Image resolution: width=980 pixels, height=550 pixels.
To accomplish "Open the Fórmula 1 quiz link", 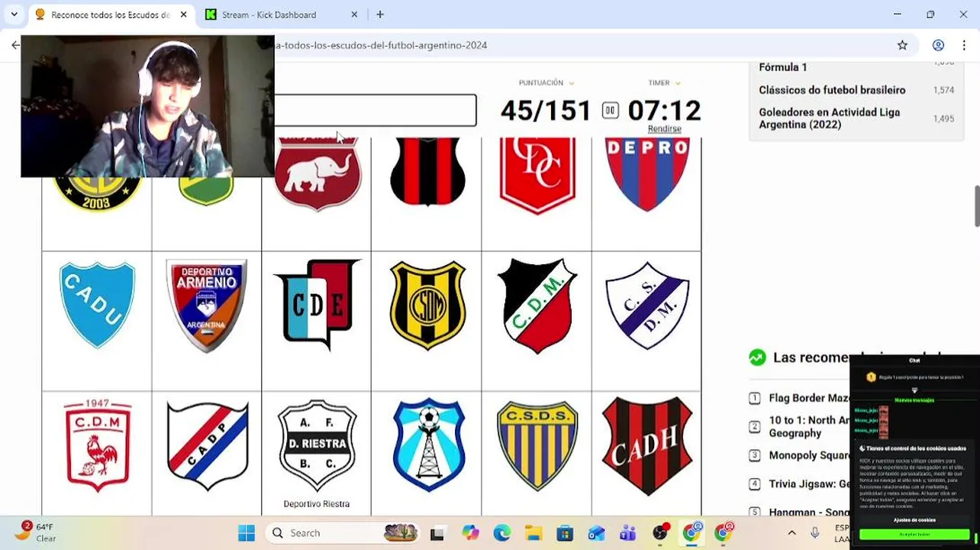I will [783, 67].
